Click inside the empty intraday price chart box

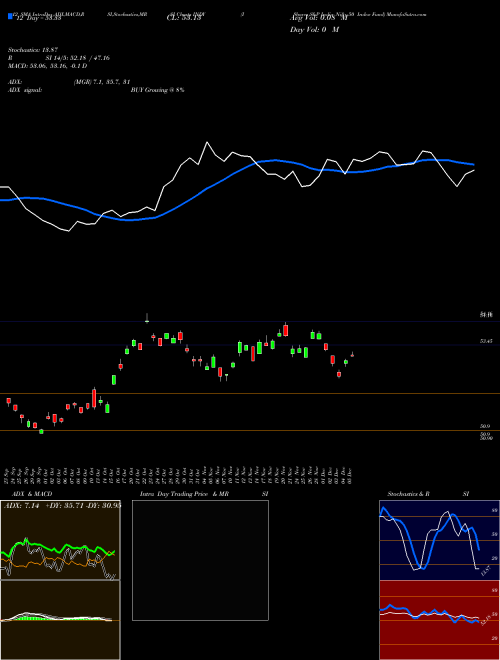tap(200, 560)
